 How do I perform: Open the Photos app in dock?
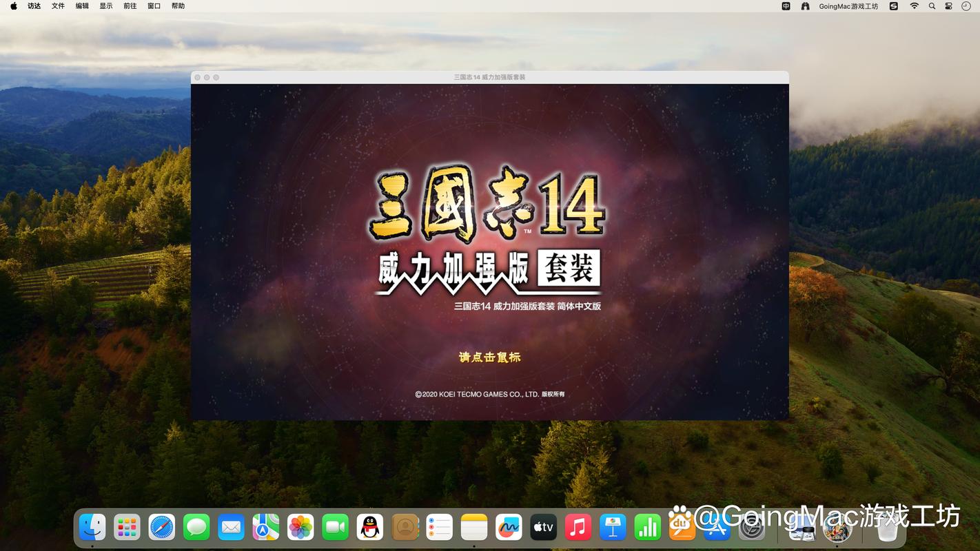[300, 528]
